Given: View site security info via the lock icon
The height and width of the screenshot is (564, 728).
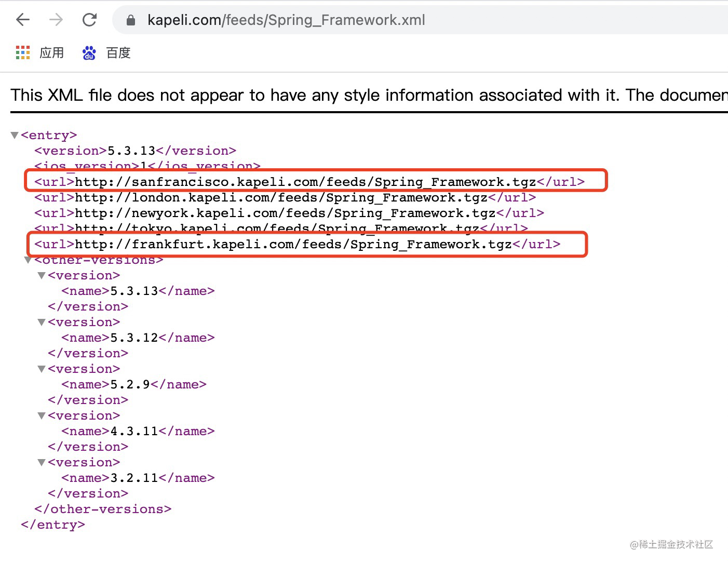Looking at the screenshot, I should [x=130, y=20].
